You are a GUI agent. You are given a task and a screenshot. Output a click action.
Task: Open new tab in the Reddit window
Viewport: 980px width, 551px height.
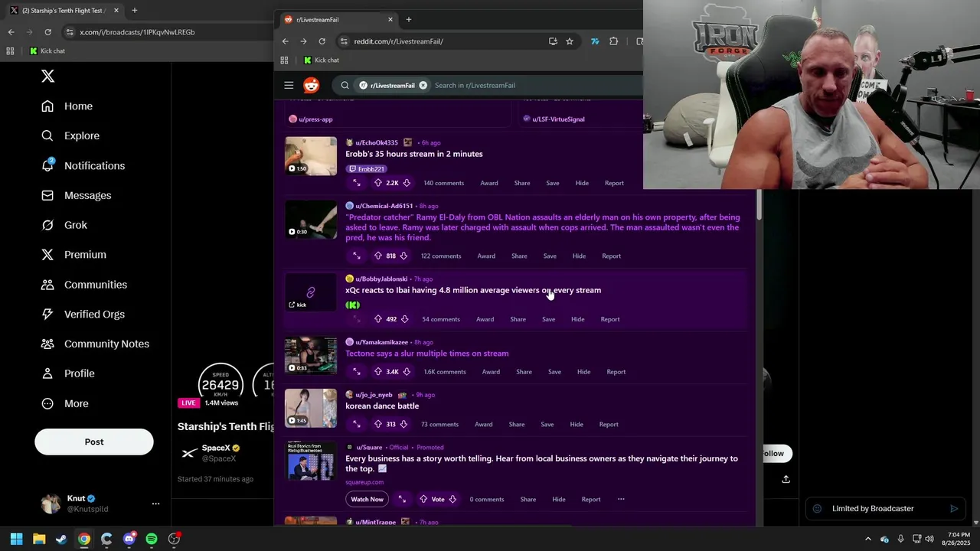(408, 19)
